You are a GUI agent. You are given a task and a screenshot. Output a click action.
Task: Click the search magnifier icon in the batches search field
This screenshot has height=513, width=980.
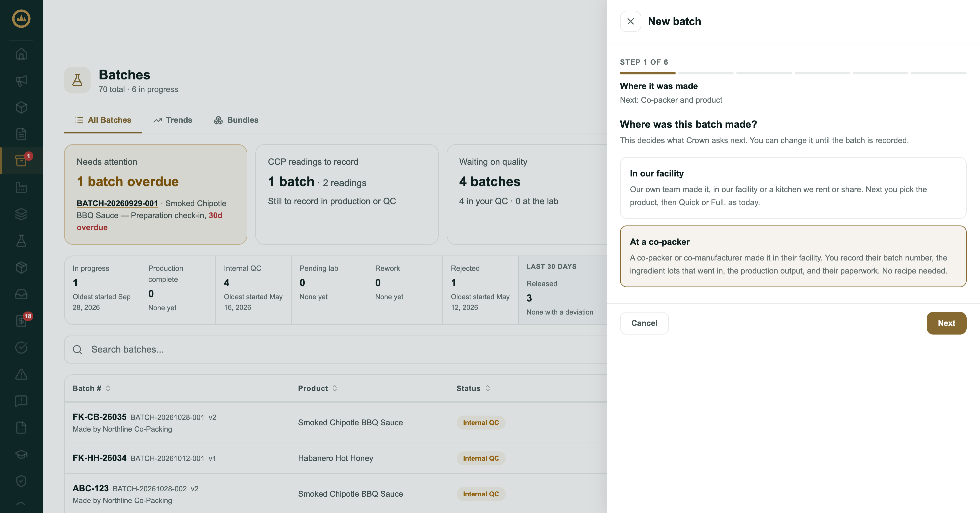pyautogui.click(x=77, y=349)
